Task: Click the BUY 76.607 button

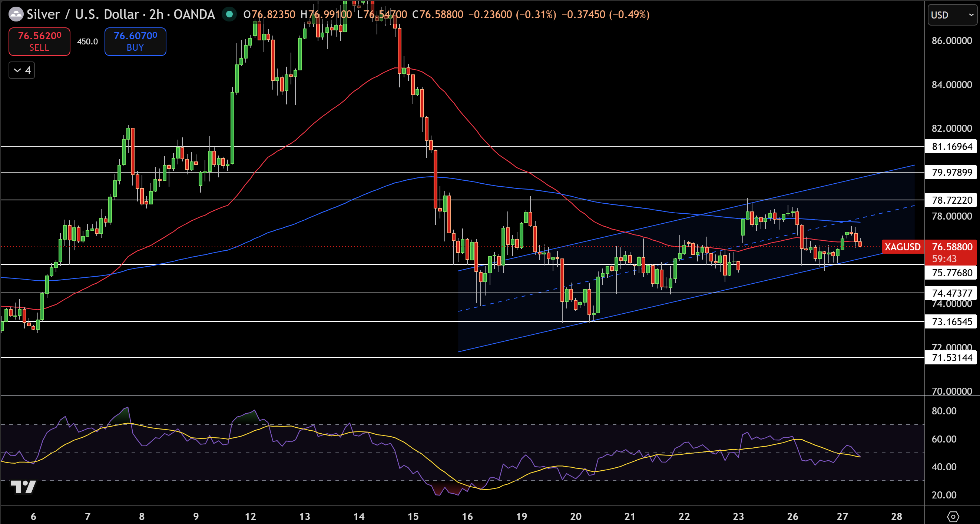Action: [135, 41]
